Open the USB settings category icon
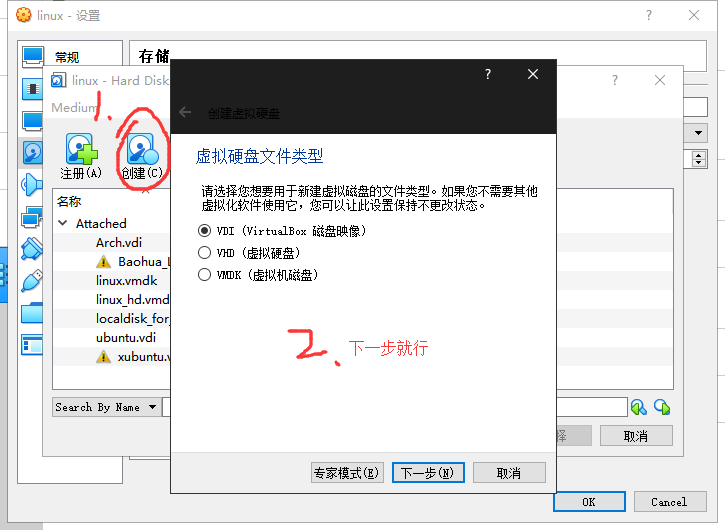Screen dimensions: 725x530 [x=33, y=280]
